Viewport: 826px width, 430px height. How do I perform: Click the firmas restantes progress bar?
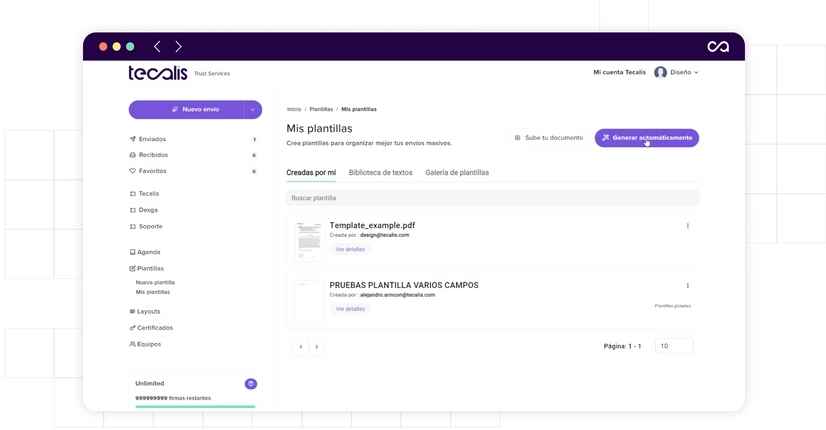pyautogui.click(x=195, y=407)
